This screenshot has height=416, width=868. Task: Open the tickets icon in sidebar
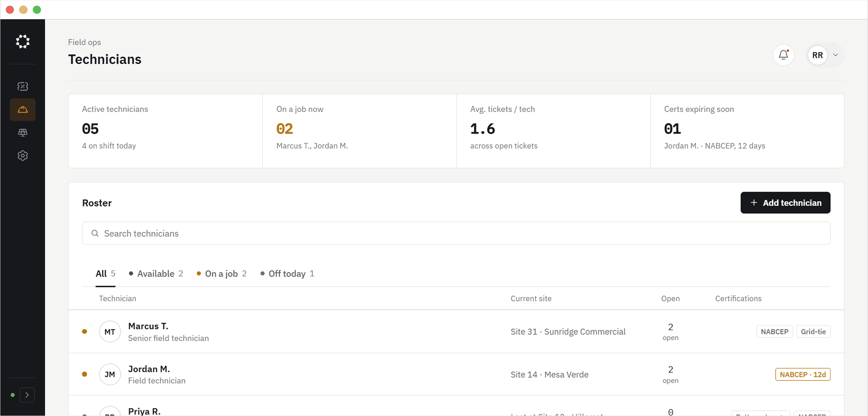(x=23, y=86)
